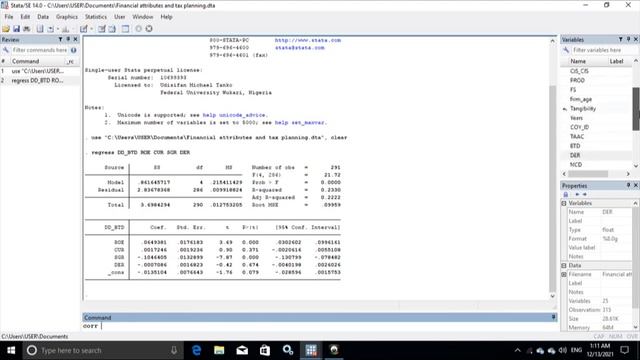The height and width of the screenshot is (360, 640).
Task: Pin the Command window
Action: point(553,317)
